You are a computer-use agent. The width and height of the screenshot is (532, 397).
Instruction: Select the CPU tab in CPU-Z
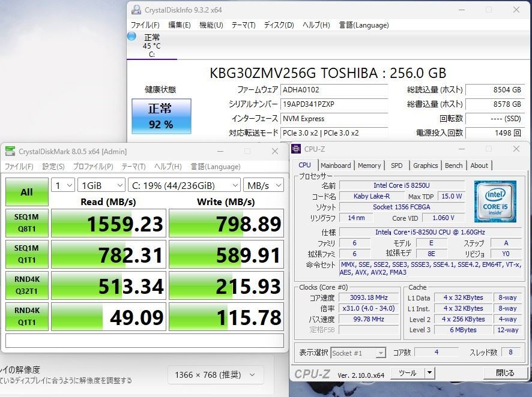click(304, 165)
